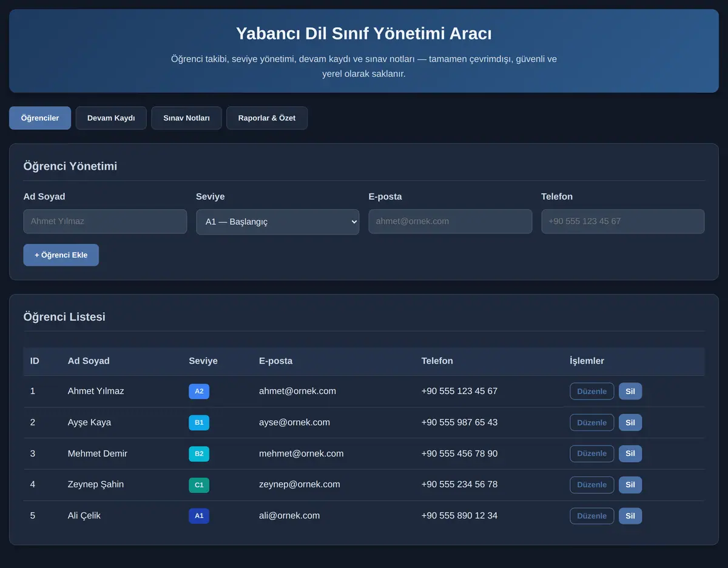Click the Telefon input field
The image size is (728, 568).
pyautogui.click(x=623, y=221)
